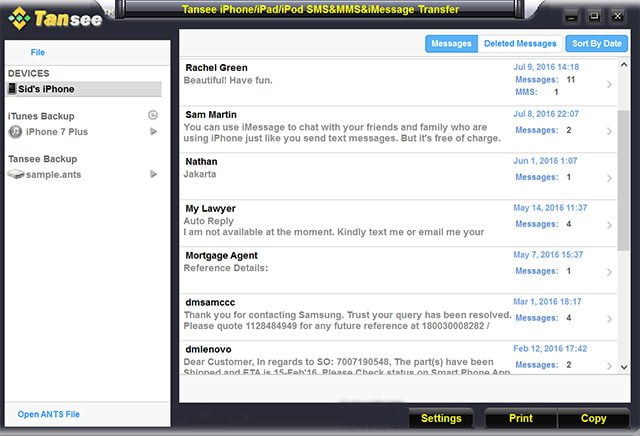
Task: Open Sam Martin conversation chevron
Action: (x=609, y=131)
